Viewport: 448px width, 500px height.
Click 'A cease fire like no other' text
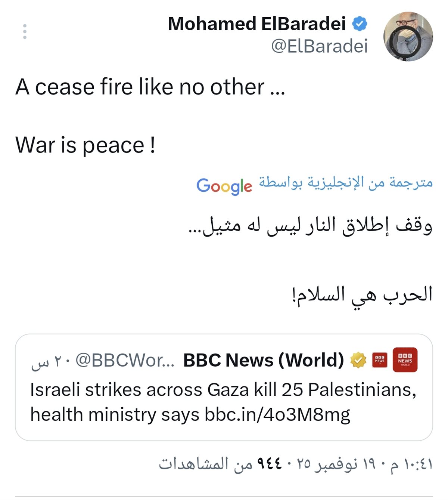[x=149, y=87]
